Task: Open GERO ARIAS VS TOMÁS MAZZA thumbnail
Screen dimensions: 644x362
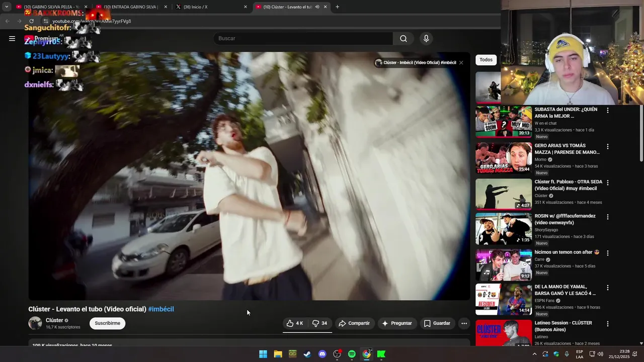Action: coord(504,158)
